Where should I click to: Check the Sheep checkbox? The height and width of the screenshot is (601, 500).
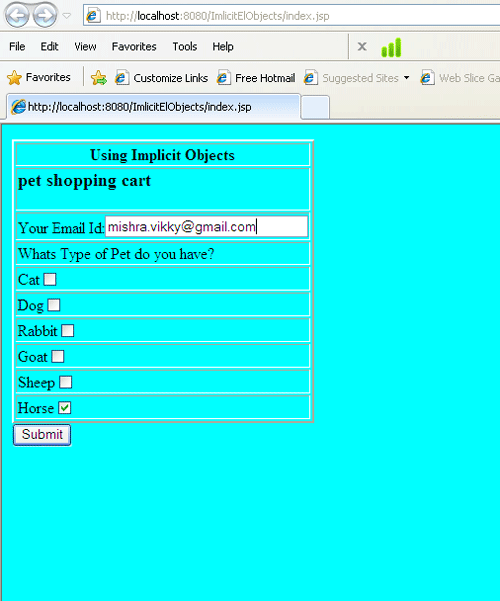[x=65, y=382]
